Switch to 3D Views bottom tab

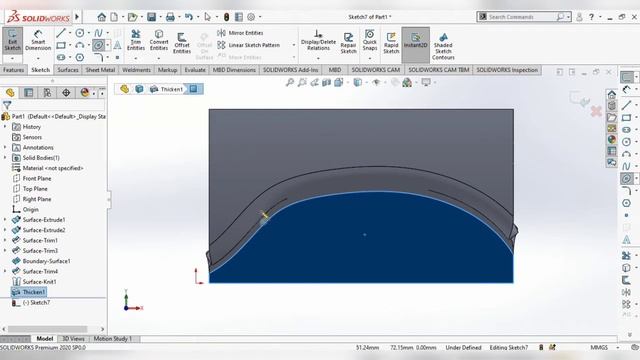pyautogui.click(x=73, y=338)
